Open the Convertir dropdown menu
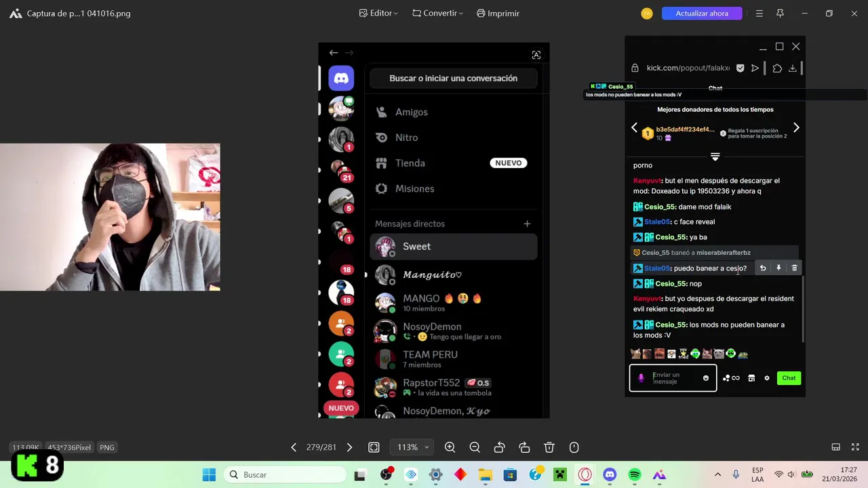868x488 pixels. pyautogui.click(x=437, y=13)
